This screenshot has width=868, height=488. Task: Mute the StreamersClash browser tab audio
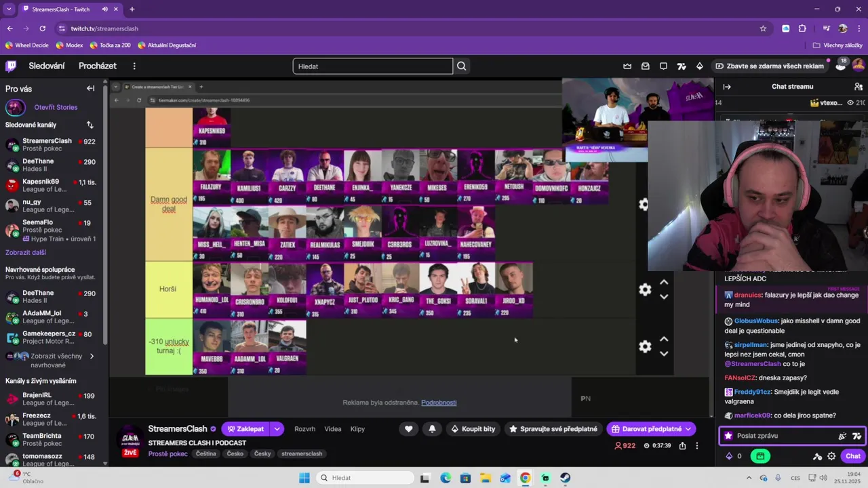[105, 9]
